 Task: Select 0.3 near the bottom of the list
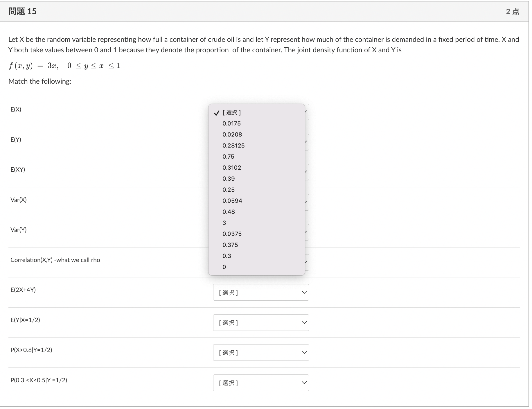[x=227, y=256]
